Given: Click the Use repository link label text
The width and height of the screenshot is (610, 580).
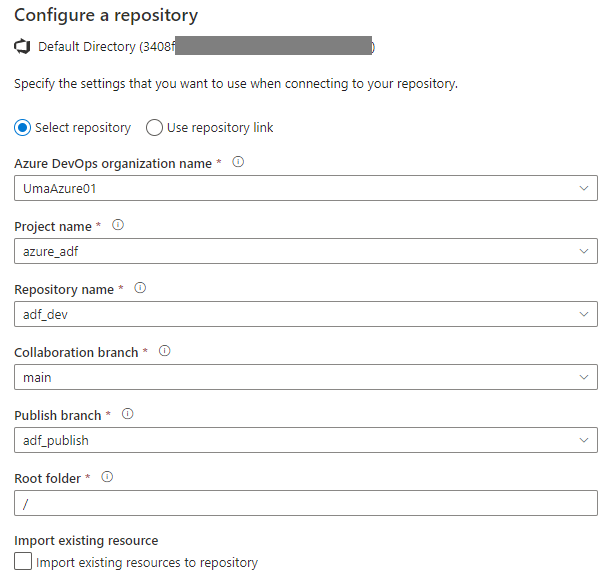Looking at the screenshot, I should point(220,128).
